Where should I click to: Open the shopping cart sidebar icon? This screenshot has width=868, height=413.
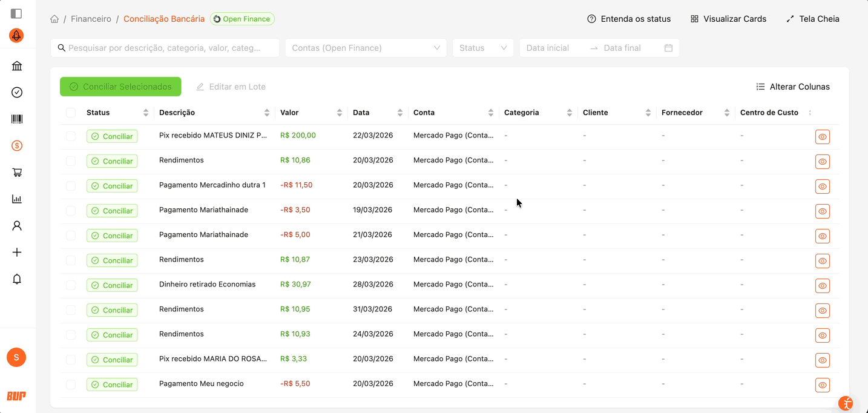coord(17,173)
